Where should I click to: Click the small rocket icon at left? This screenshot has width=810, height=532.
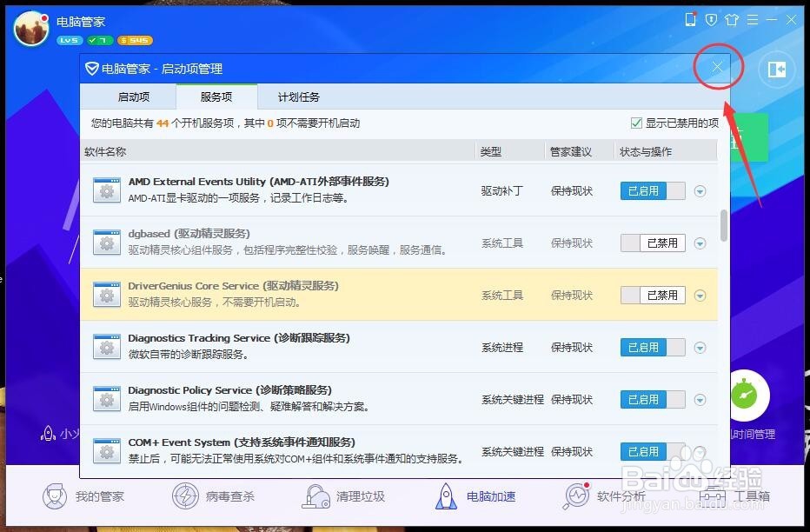coord(48,433)
